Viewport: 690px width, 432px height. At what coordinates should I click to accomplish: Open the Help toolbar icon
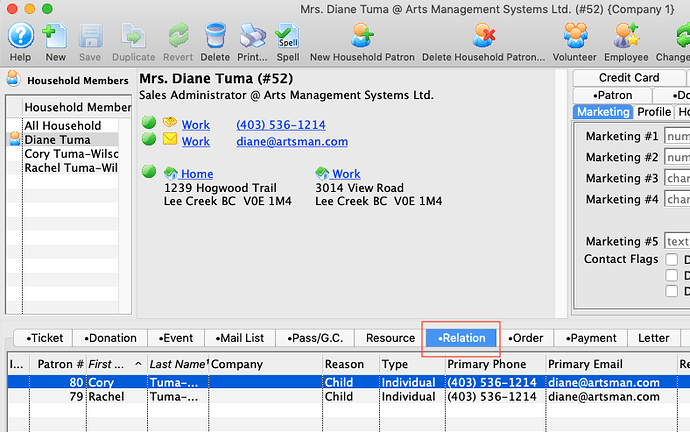21,36
